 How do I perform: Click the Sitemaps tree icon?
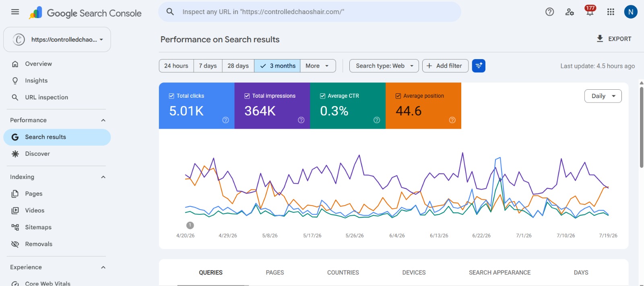pos(15,227)
